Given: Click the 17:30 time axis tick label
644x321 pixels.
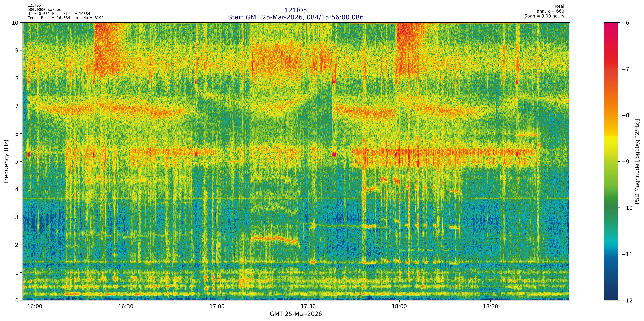Looking at the screenshot, I should click(308, 307).
